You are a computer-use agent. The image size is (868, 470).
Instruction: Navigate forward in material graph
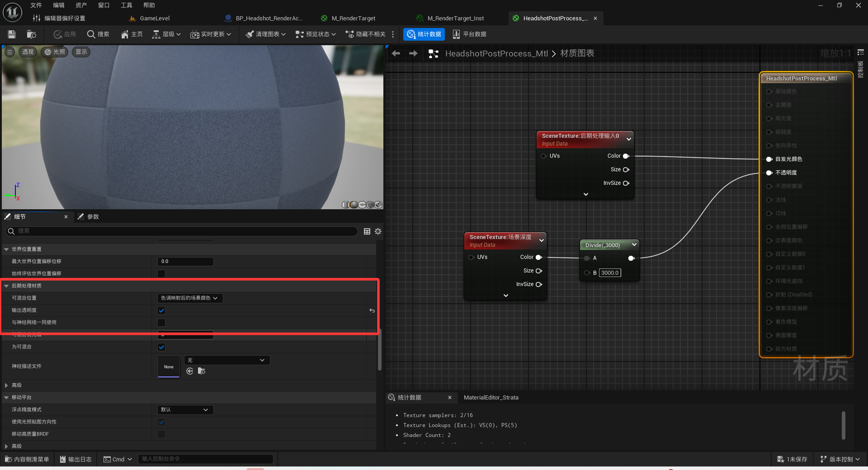413,53
